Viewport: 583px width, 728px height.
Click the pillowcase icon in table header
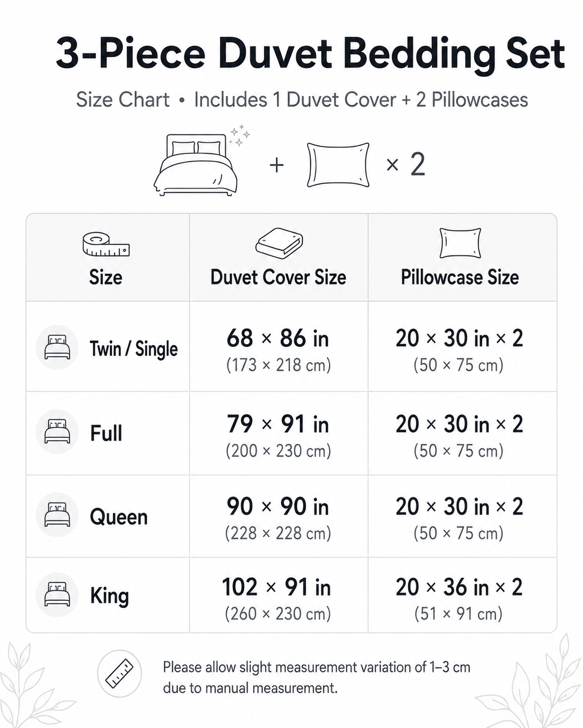[460, 243]
